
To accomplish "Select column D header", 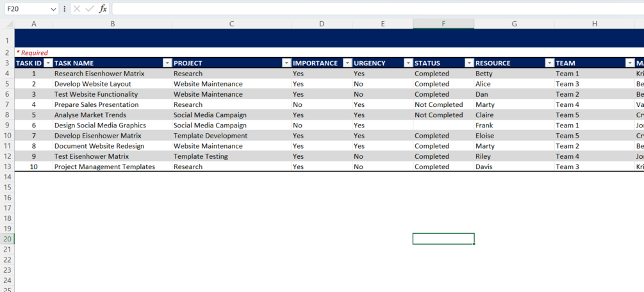I will click(x=322, y=24).
